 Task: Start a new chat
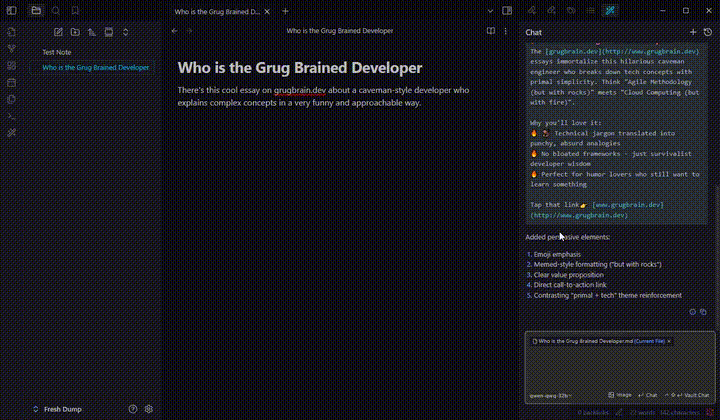coord(693,32)
